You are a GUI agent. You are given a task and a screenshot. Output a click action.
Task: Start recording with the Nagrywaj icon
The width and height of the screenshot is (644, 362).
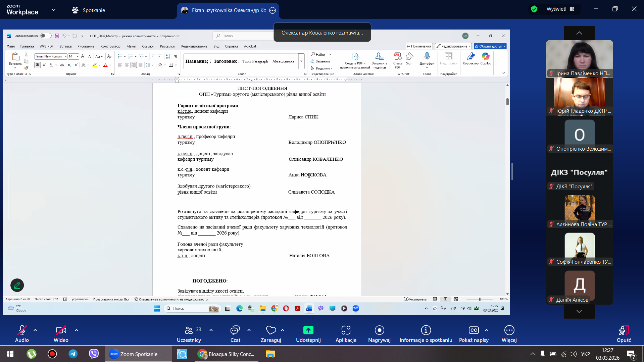[379, 331]
